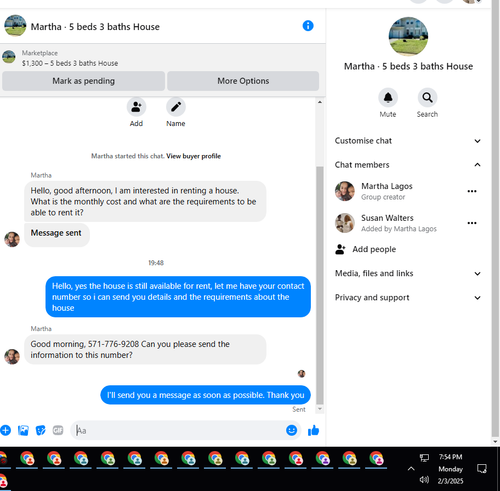Open more actions plus icon in composer
Screen dimensions: 500x491
pyautogui.click(x=5, y=430)
